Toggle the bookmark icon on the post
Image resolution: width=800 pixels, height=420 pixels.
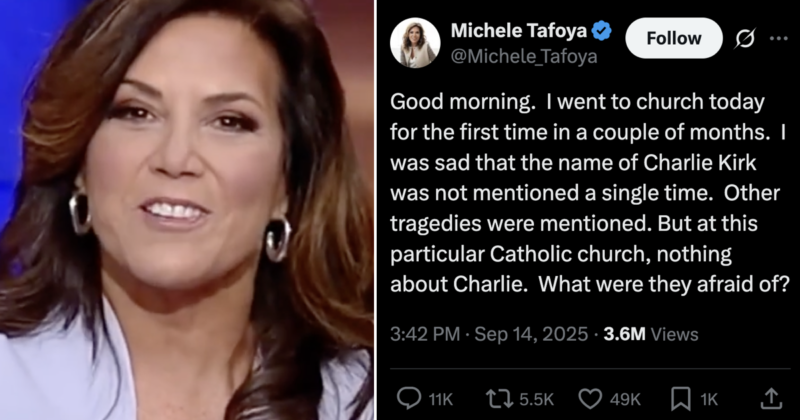pyautogui.click(x=681, y=398)
